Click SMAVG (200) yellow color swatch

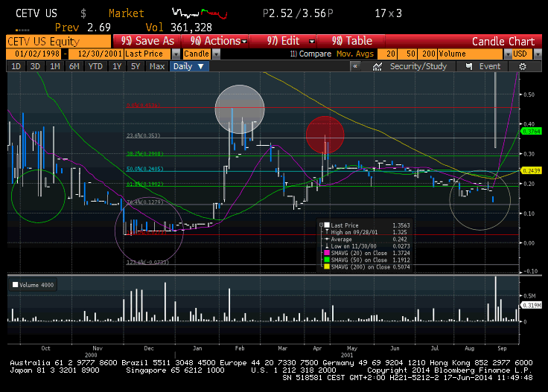pyautogui.click(x=327, y=267)
